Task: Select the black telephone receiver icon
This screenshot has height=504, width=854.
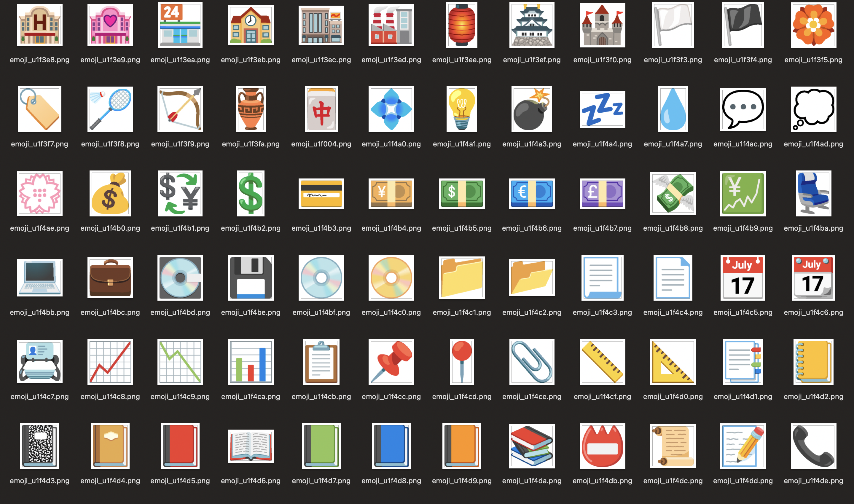Action: pos(813,446)
